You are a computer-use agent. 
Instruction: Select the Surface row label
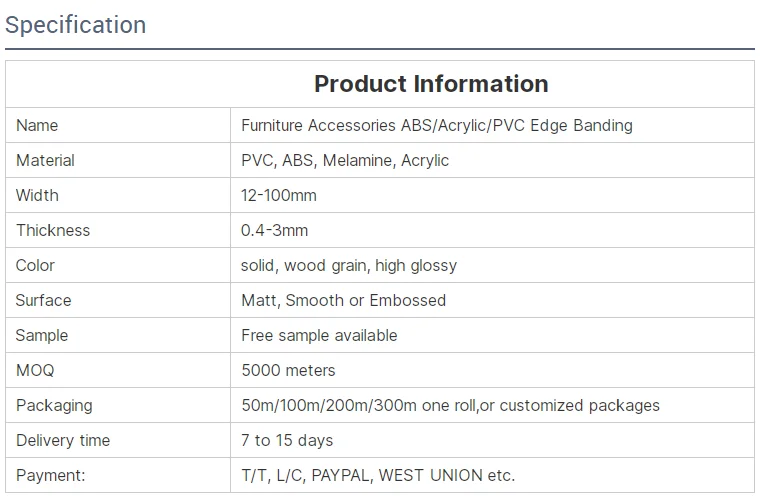(x=44, y=300)
